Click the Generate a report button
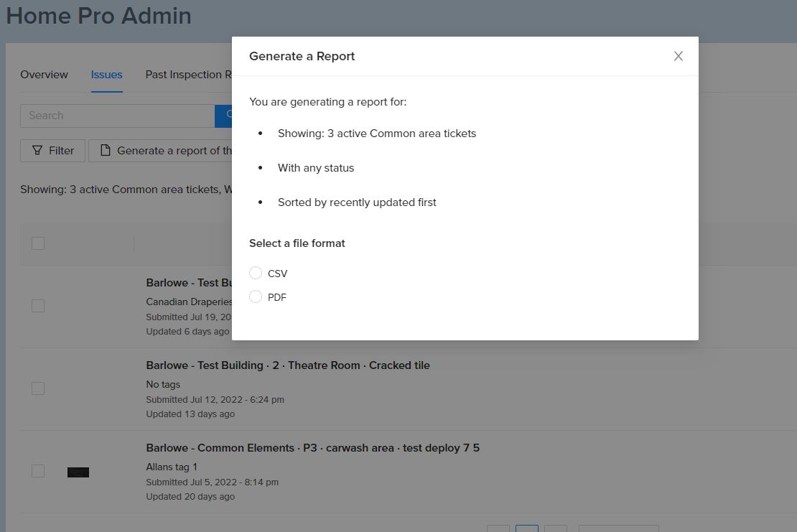This screenshot has width=797, height=532. click(x=160, y=151)
